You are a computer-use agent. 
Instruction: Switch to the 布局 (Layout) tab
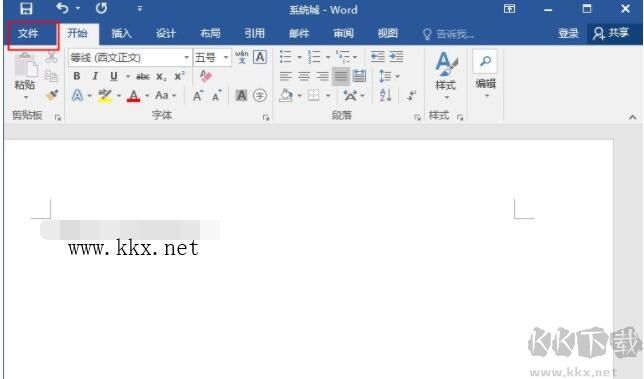210,33
